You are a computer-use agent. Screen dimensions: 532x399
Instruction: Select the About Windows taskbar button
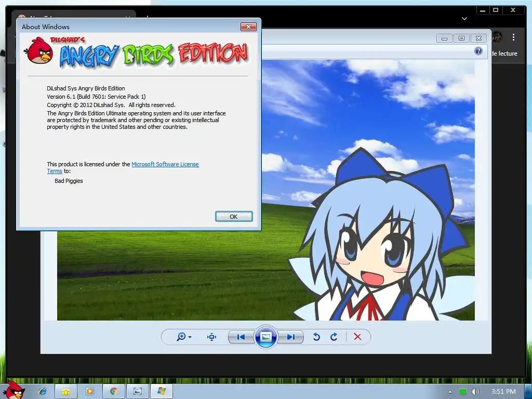point(162,392)
